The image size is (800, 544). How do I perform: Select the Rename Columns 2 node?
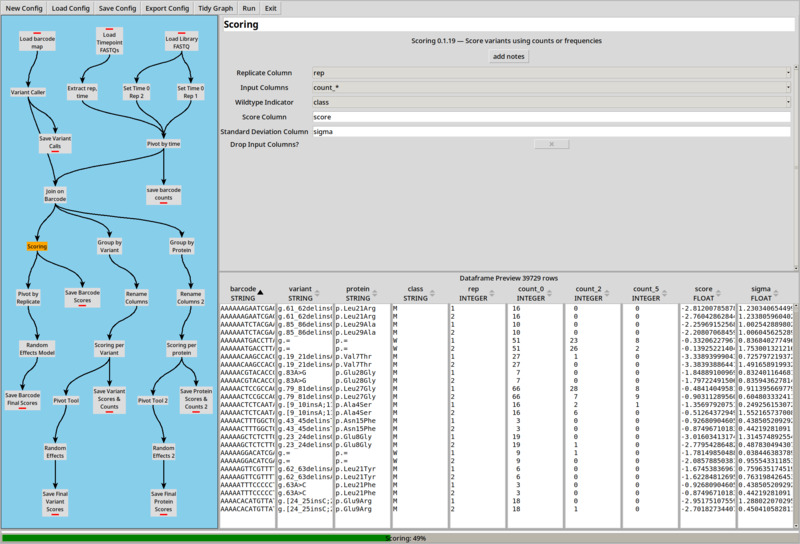pos(190,298)
